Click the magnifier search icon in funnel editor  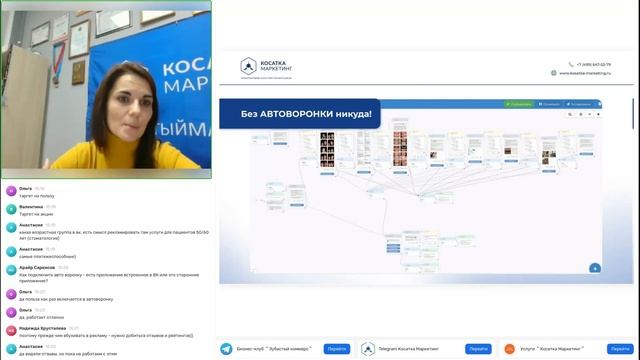click(570, 114)
